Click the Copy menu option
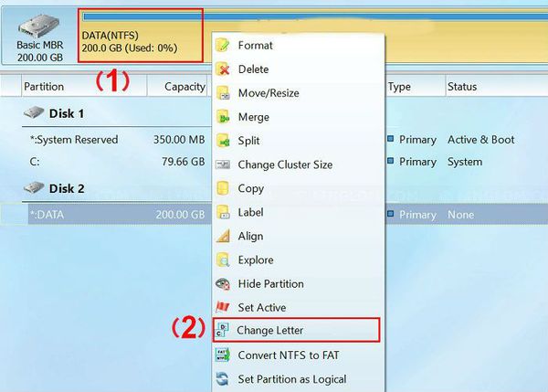Image resolution: width=548 pixels, height=392 pixels. tap(250, 188)
